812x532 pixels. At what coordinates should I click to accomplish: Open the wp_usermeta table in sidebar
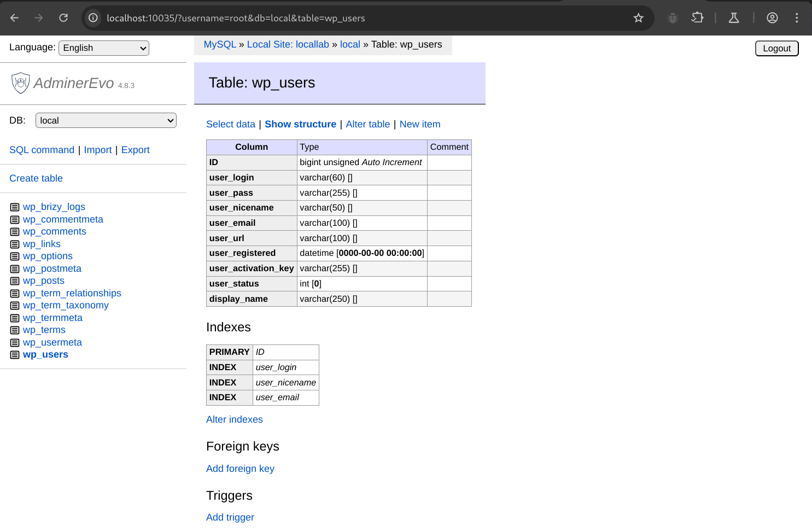point(52,342)
